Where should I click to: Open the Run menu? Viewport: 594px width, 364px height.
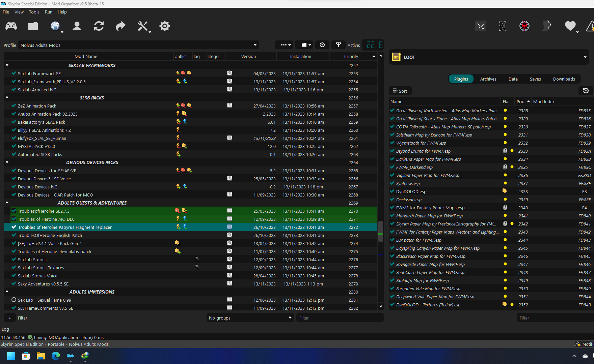[49, 12]
